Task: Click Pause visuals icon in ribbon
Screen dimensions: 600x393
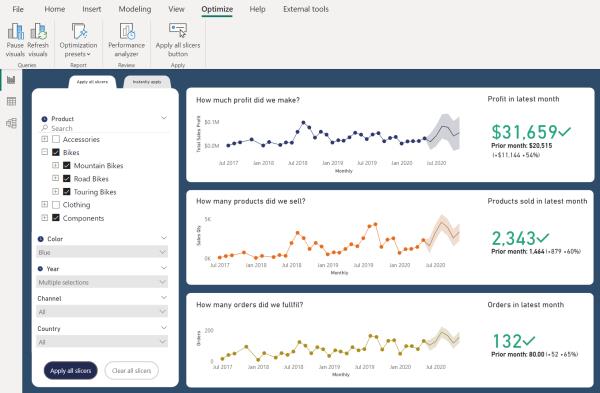Action: pyautogui.click(x=15, y=31)
